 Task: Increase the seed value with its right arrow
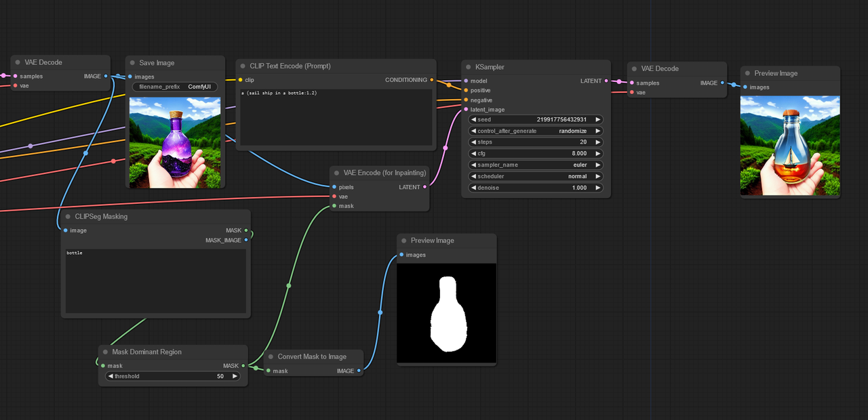click(x=598, y=120)
